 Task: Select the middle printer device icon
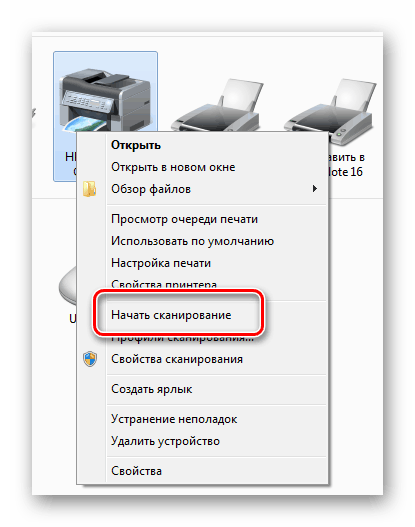[x=217, y=106]
